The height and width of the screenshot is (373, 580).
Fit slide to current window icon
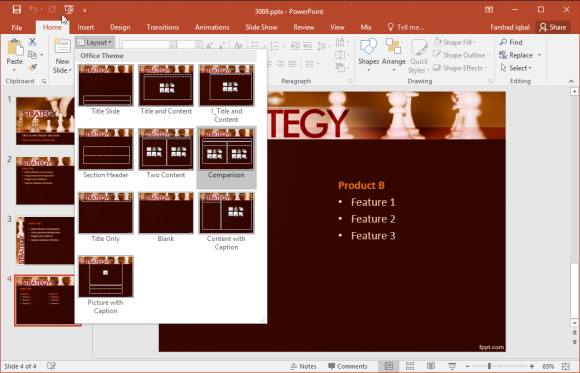pyautogui.click(x=566, y=366)
